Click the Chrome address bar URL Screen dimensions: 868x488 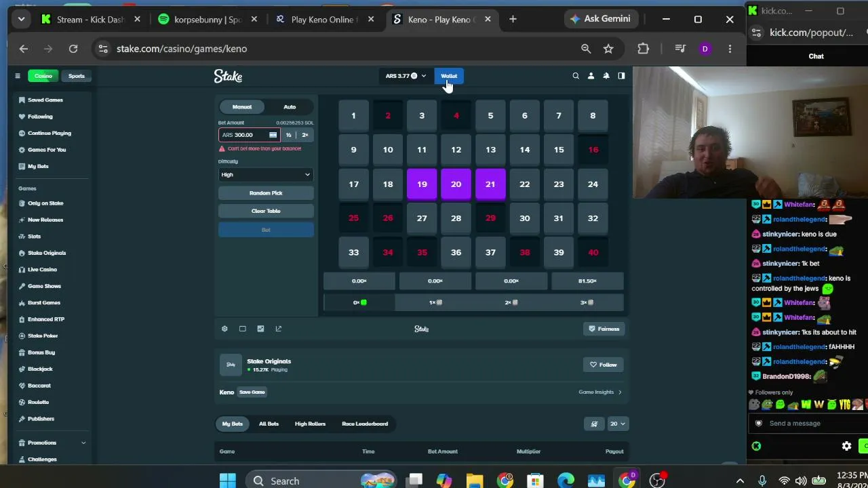click(182, 49)
